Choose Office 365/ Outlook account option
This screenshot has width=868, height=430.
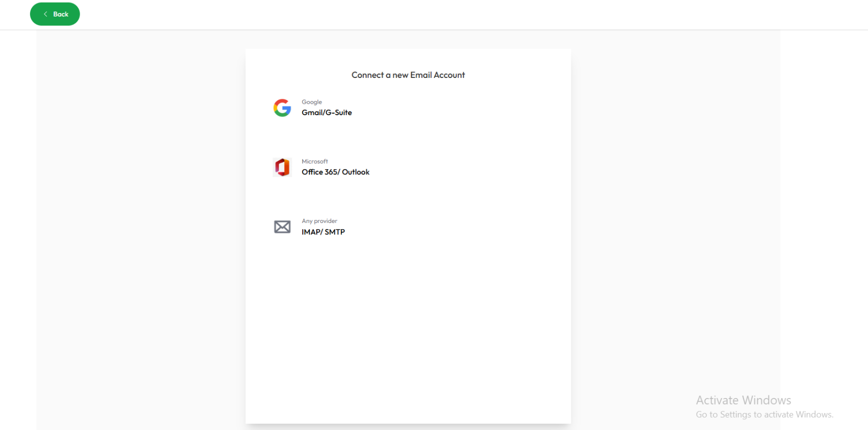tap(335, 172)
